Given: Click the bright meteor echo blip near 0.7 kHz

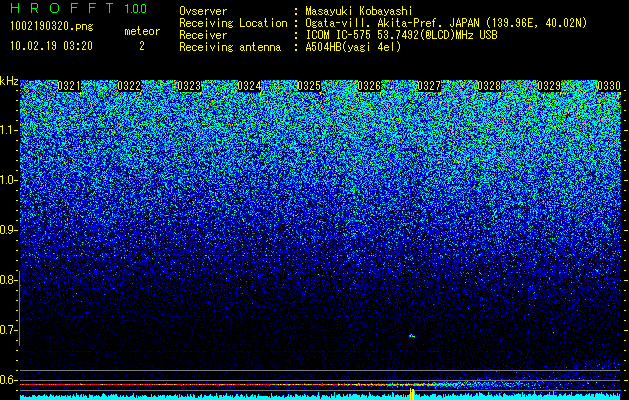Looking at the screenshot, I should pyautogui.click(x=412, y=336).
